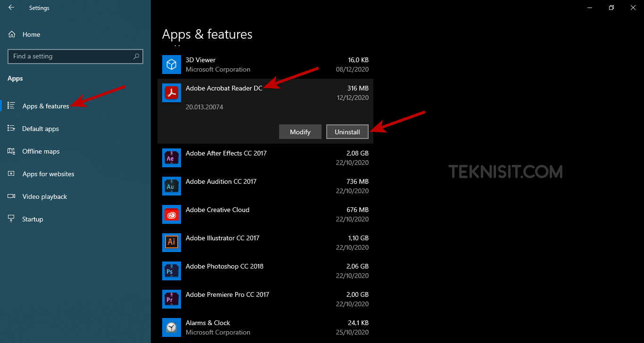Select the 3D Viewer name
644x343 pixels.
click(200, 60)
